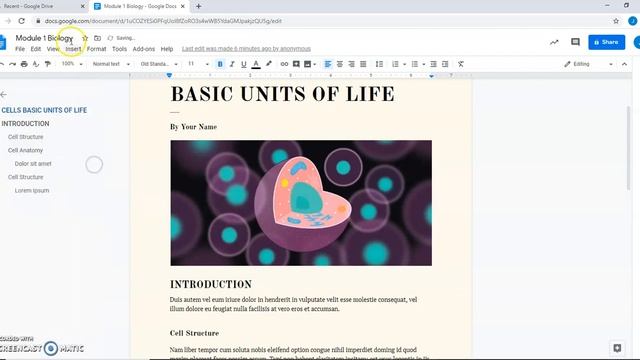
Task: Open the highlight color marker
Action: [x=269, y=64]
